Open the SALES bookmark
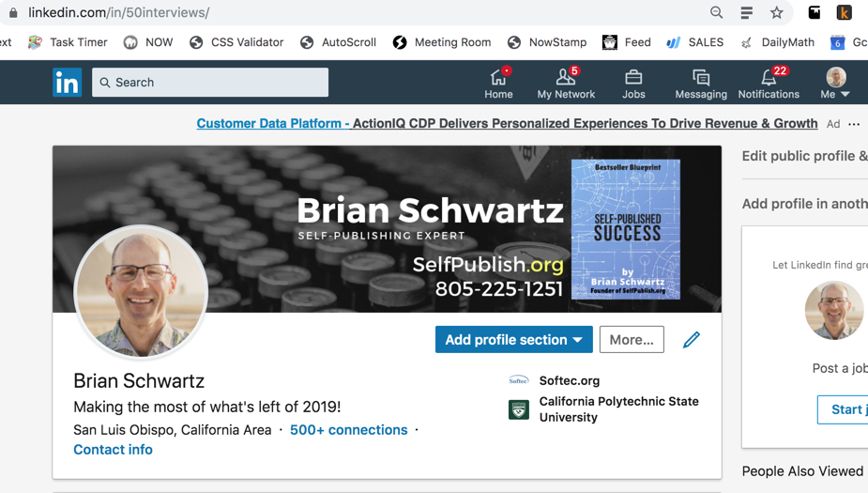This screenshot has height=493, width=868. click(695, 42)
